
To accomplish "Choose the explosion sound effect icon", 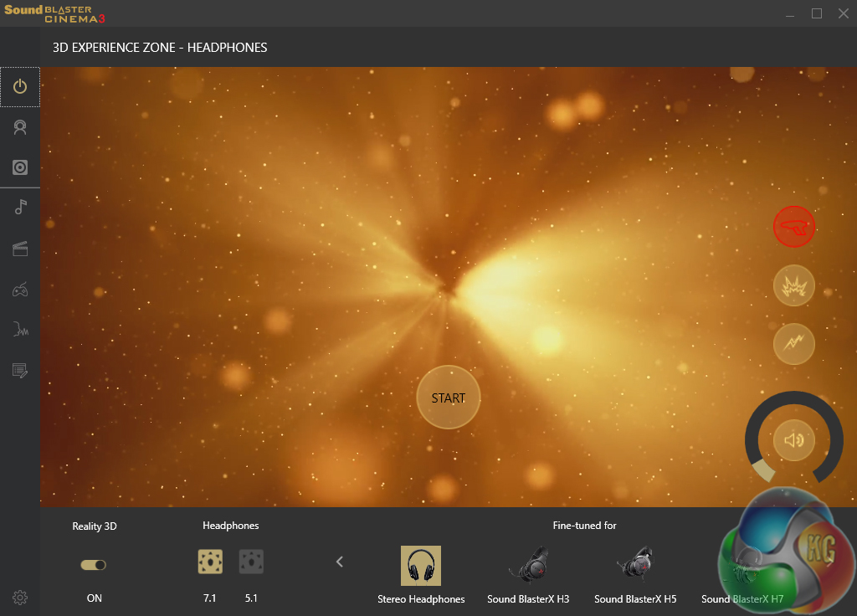I will pos(793,285).
